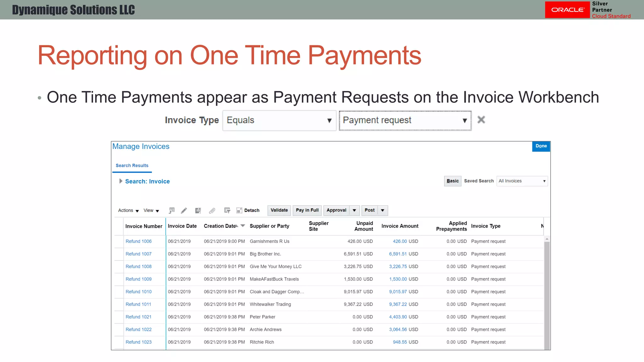
Task: Open the View menu
Action: coord(151,211)
